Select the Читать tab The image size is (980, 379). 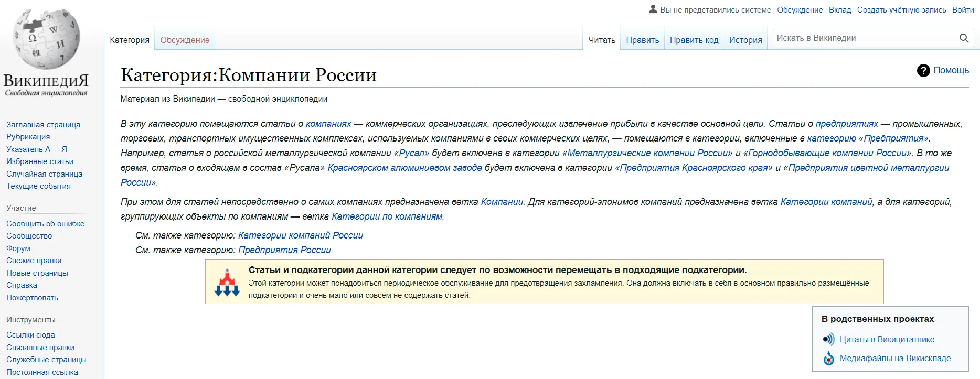(x=602, y=40)
